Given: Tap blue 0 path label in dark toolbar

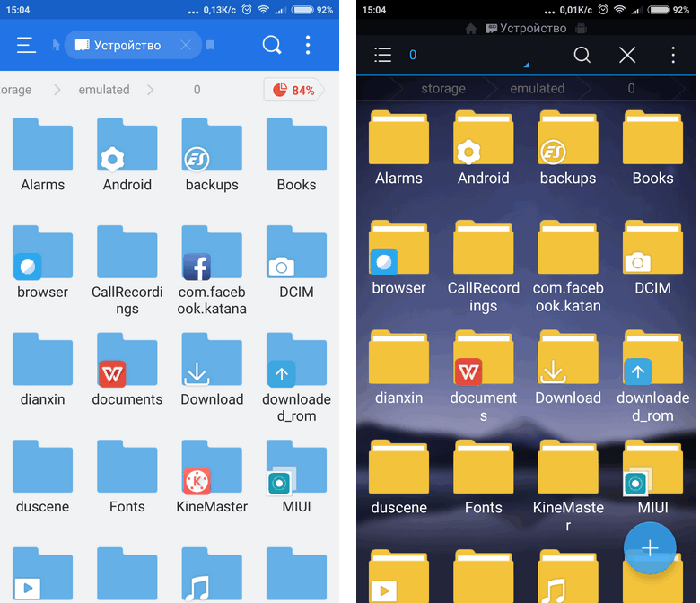Looking at the screenshot, I should 413,55.
